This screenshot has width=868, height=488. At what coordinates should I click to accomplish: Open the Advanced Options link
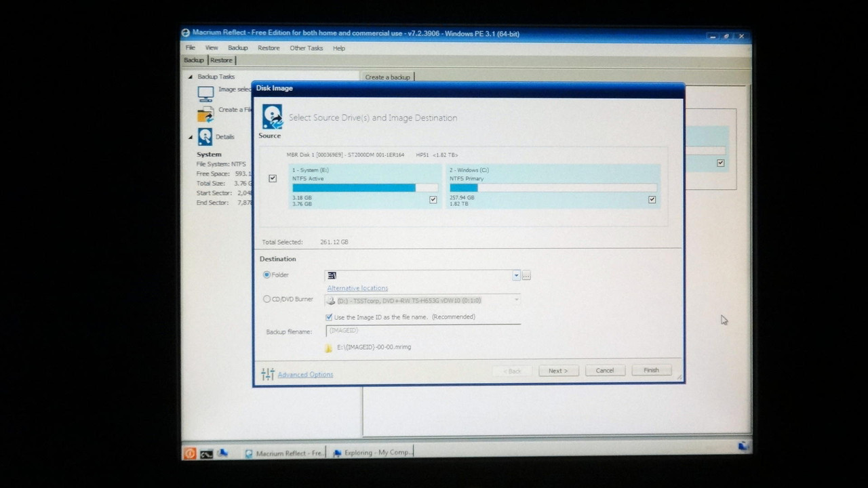pyautogui.click(x=305, y=375)
